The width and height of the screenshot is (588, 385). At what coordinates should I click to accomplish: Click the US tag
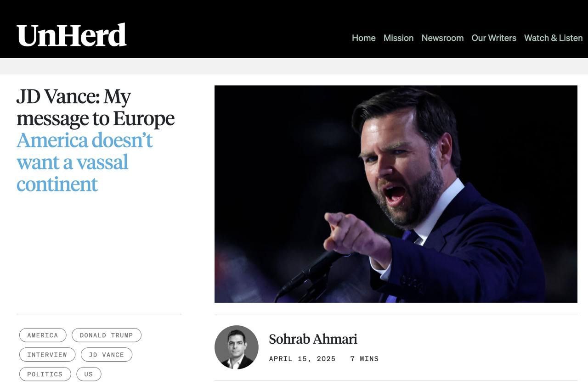pos(89,374)
